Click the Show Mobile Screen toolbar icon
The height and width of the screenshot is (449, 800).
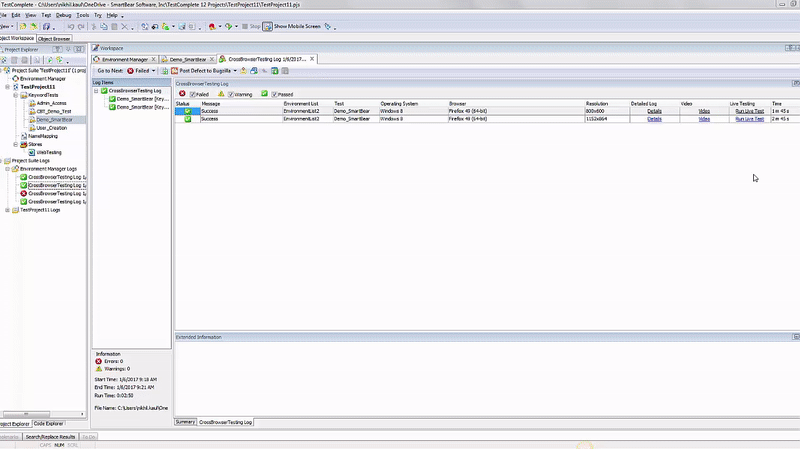pos(268,27)
